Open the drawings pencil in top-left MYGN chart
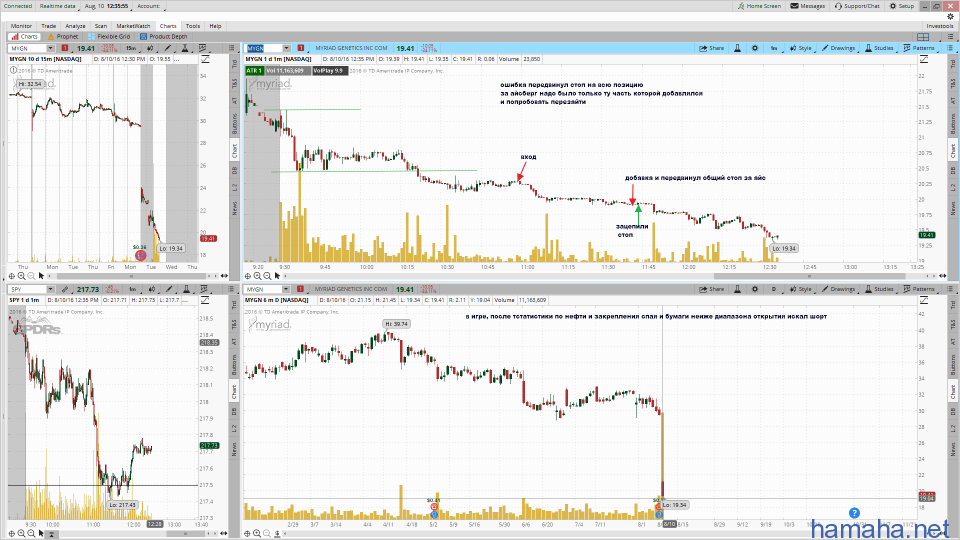Image resolution: width=960 pixels, height=540 pixels. pyautogui.click(x=167, y=48)
